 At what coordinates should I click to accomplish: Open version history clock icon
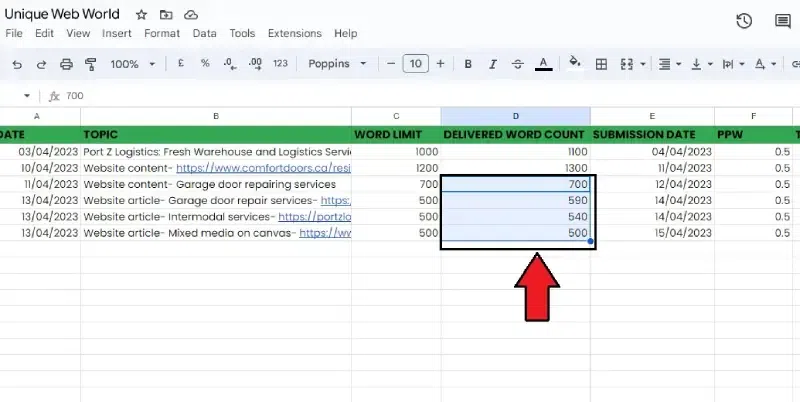point(744,21)
